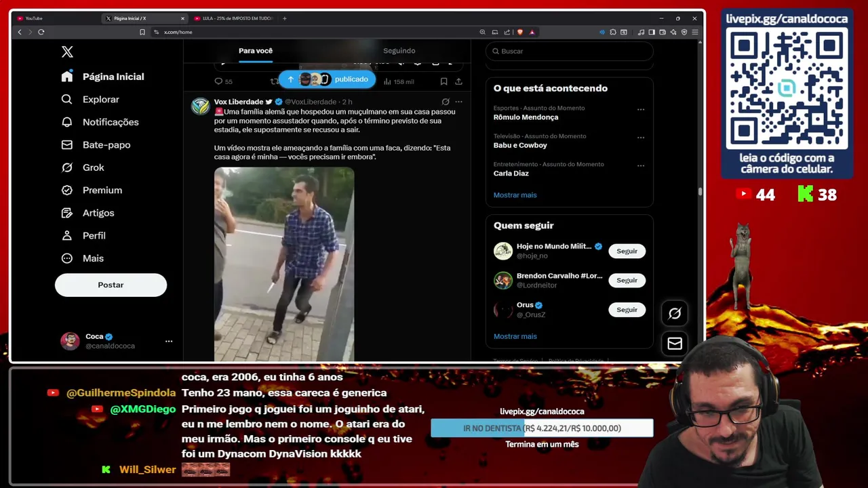Bookmark the previous post
Image resolution: width=868 pixels, height=488 pixels.
pyautogui.click(x=443, y=81)
